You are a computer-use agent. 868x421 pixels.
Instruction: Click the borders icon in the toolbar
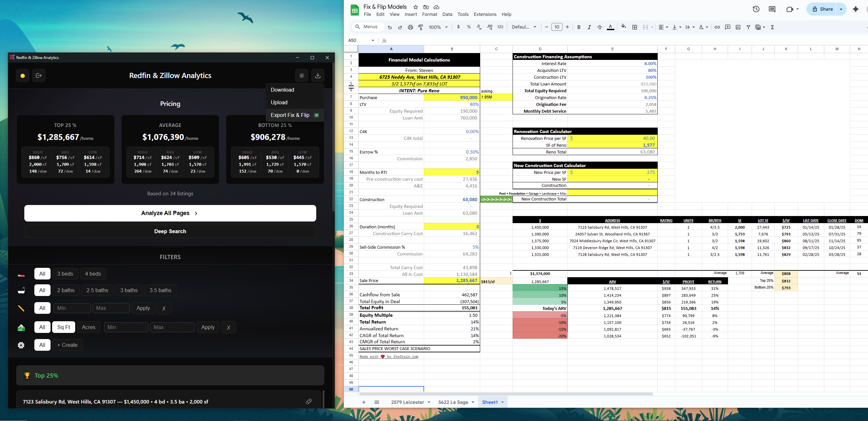coord(635,27)
